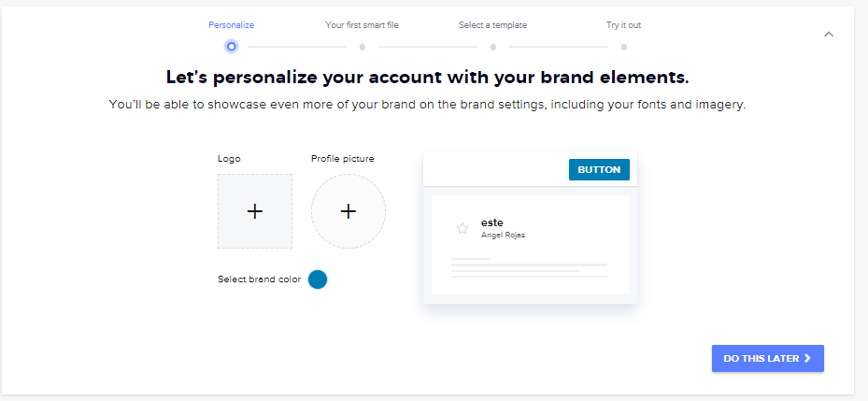Click the preview card placeholder text lines
Screen dimensions: 868x401
pyautogui.click(x=529, y=268)
